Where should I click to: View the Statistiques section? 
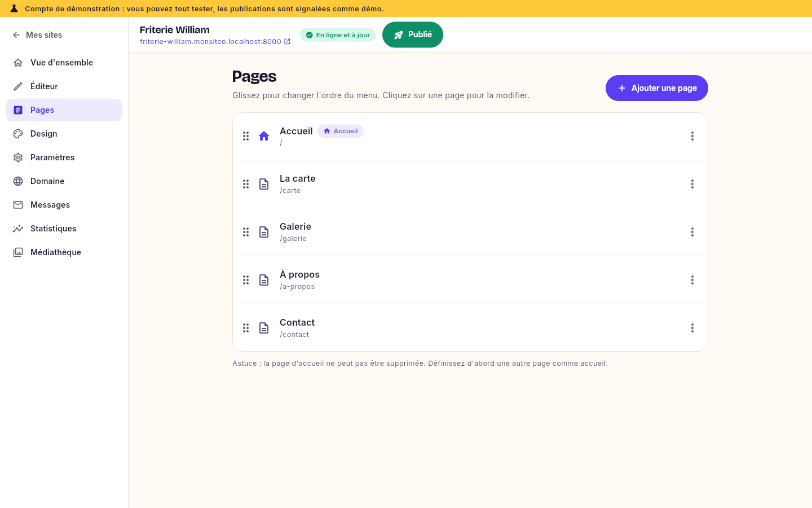click(x=64, y=229)
